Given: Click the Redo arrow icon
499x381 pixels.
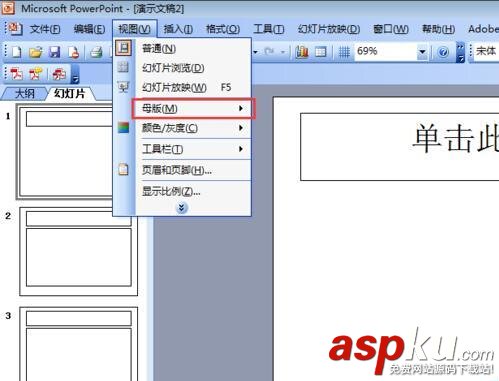Looking at the screenshot, I should [x=269, y=51].
